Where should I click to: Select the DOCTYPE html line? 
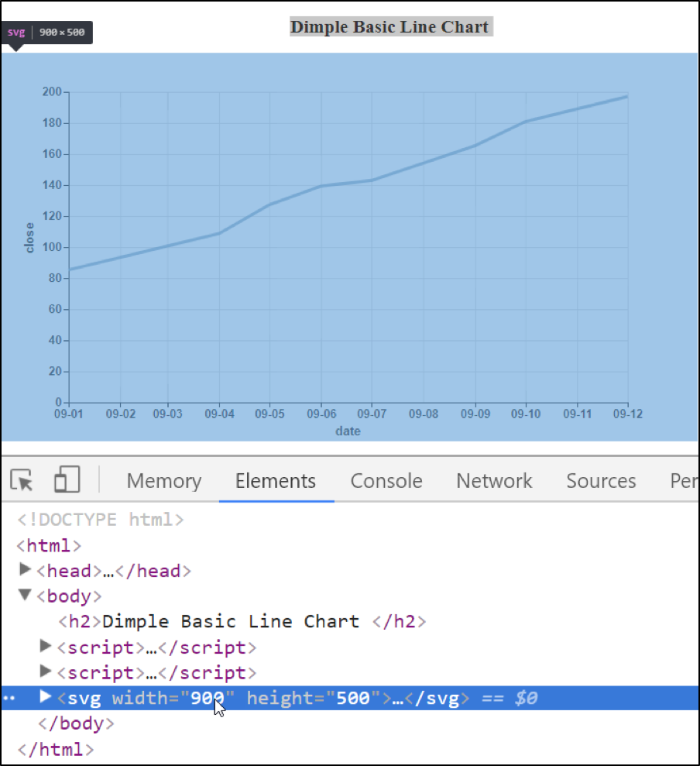tap(101, 519)
